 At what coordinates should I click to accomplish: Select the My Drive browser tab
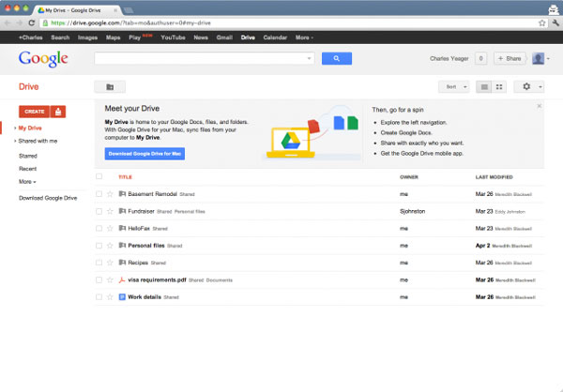tap(78, 10)
